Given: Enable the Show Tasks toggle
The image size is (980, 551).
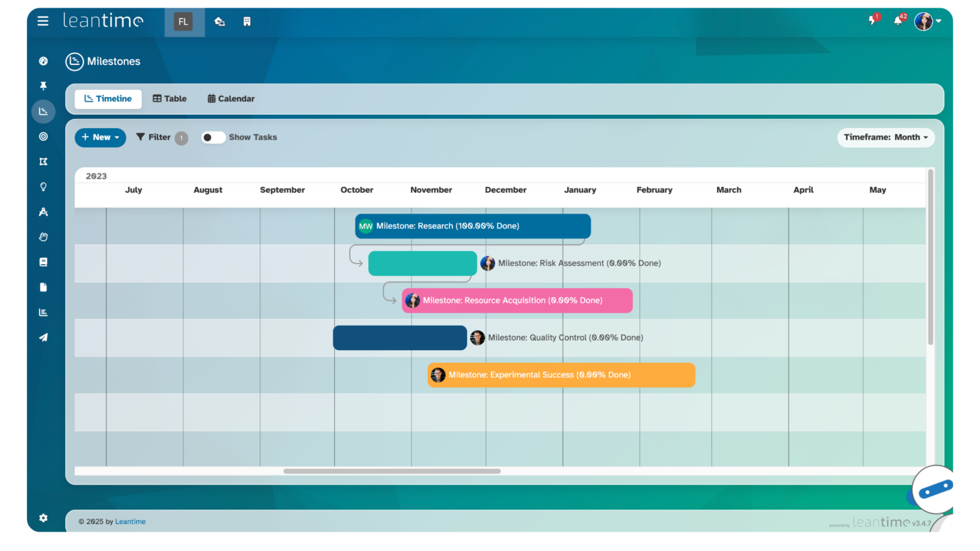Looking at the screenshot, I should pos(213,137).
